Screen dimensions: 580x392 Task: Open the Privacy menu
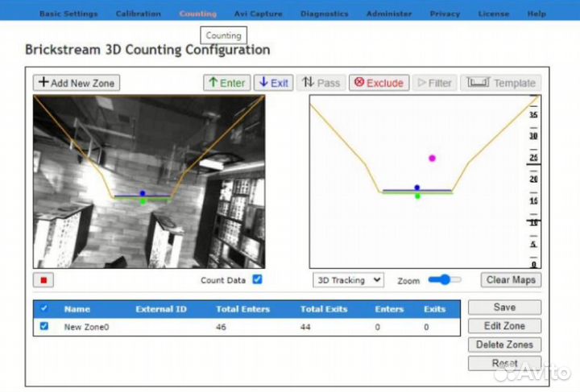pyautogui.click(x=445, y=14)
